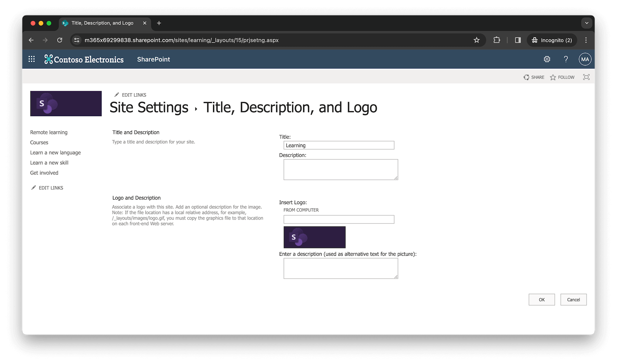Open the MA account avatar menu
617x364 pixels.
pyautogui.click(x=585, y=59)
